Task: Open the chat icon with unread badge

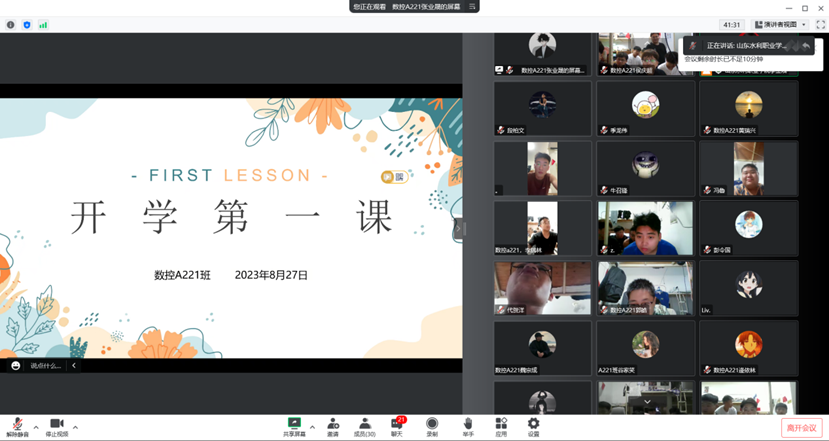Action: (x=397, y=424)
